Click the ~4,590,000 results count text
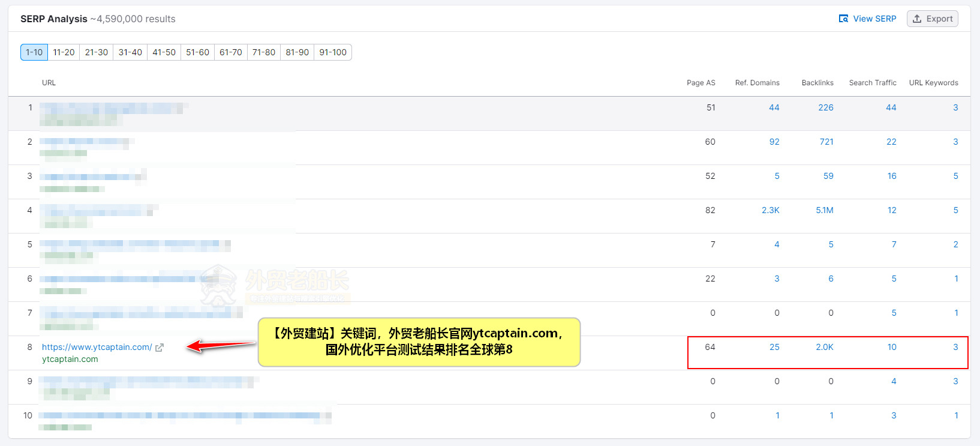 pyautogui.click(x=133, y=19)
